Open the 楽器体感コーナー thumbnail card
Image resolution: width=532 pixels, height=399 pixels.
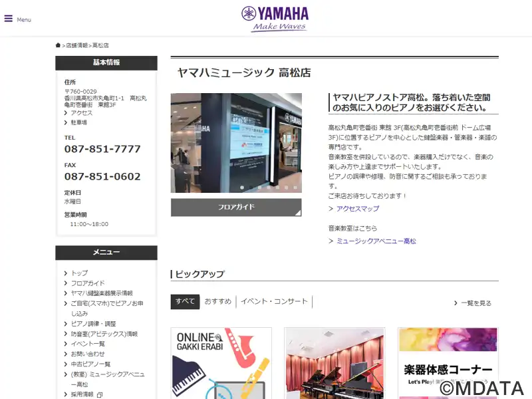(448, 363)
